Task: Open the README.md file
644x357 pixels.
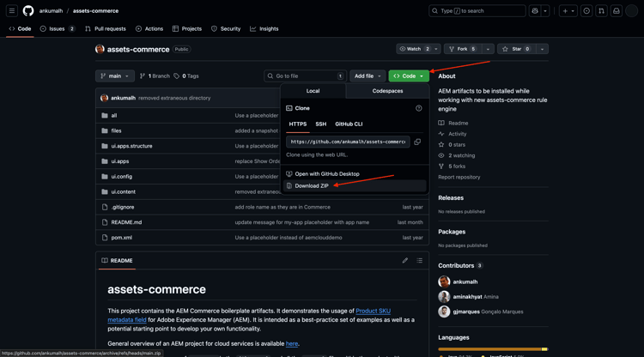Action: point(126,222)
